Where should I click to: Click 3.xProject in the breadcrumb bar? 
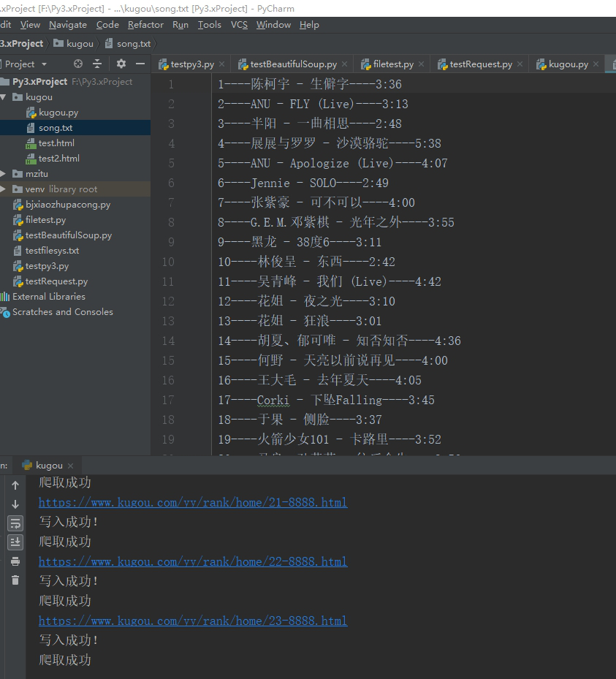coord(22,44)
